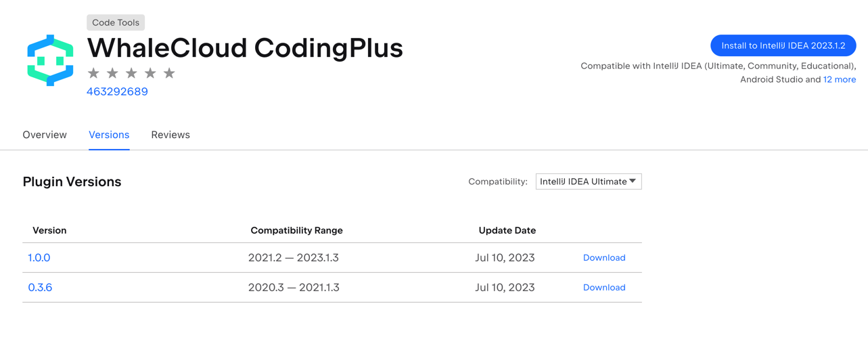Click the fourth rating star
Image resolution: width=868 pixels, height=344 pixels.
click(150, 73)
